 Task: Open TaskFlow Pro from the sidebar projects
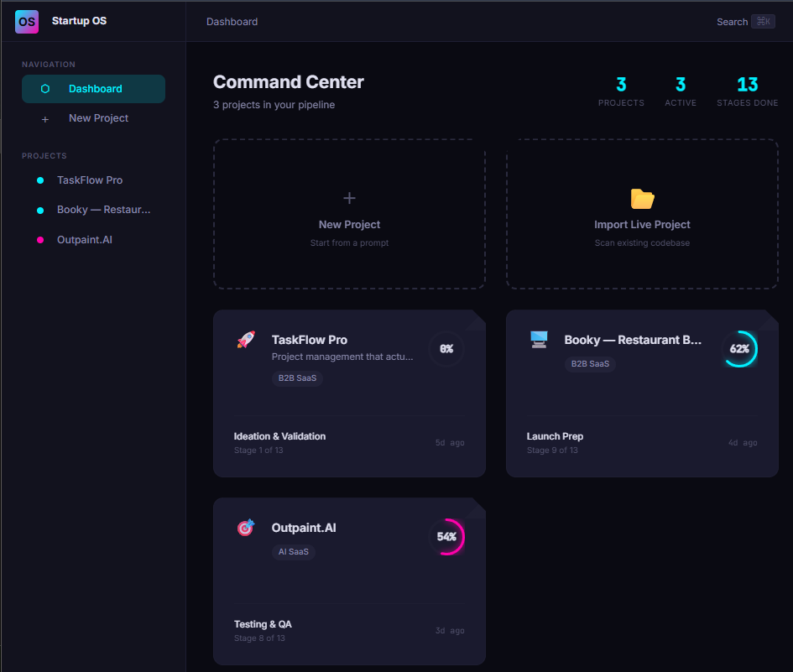click(93, 180)
